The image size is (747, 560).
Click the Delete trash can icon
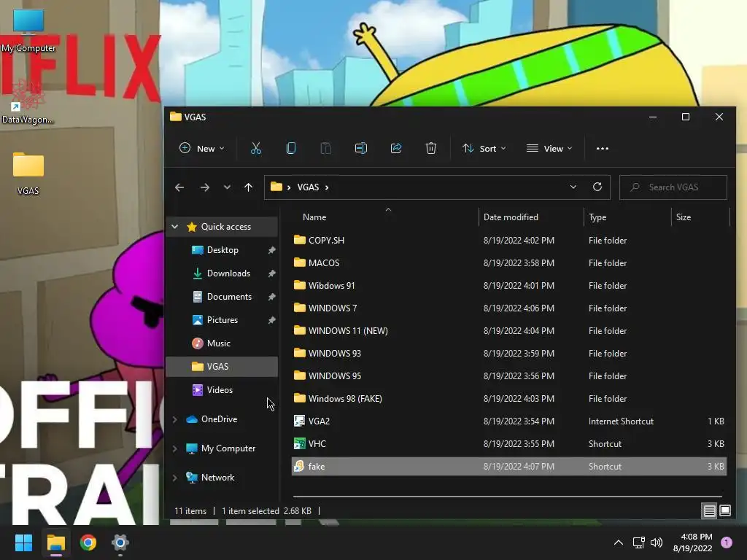pos(431,149)
